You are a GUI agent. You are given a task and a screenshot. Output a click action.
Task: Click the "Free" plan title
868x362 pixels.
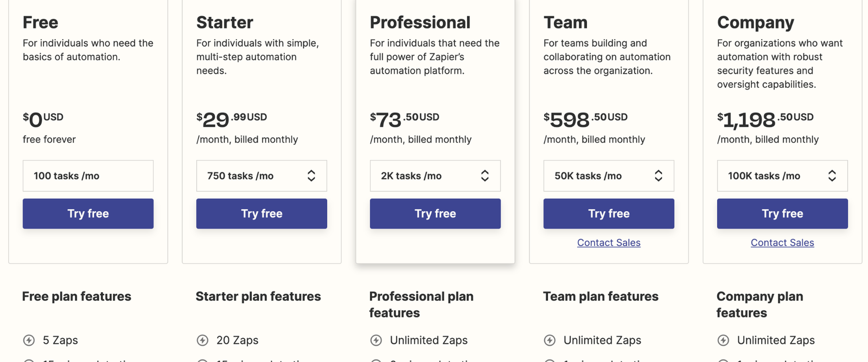pyautogui.click(x=40, y=22)
